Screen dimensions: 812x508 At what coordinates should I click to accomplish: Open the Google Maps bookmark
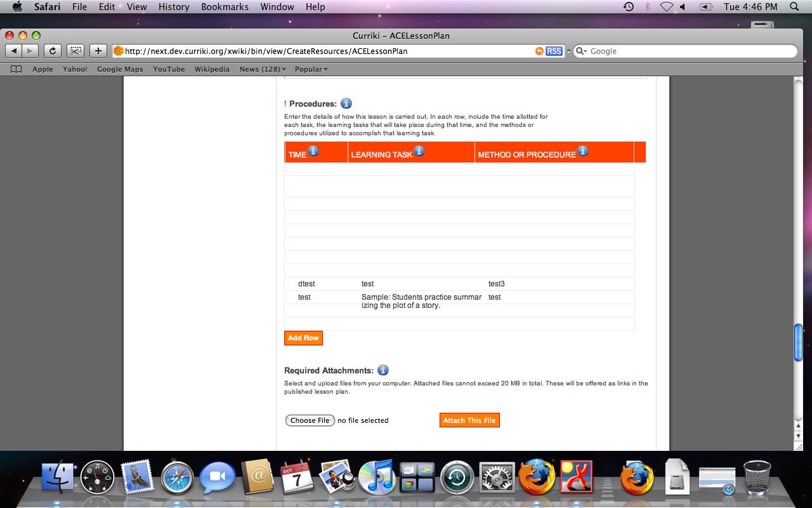click(120, 69)
